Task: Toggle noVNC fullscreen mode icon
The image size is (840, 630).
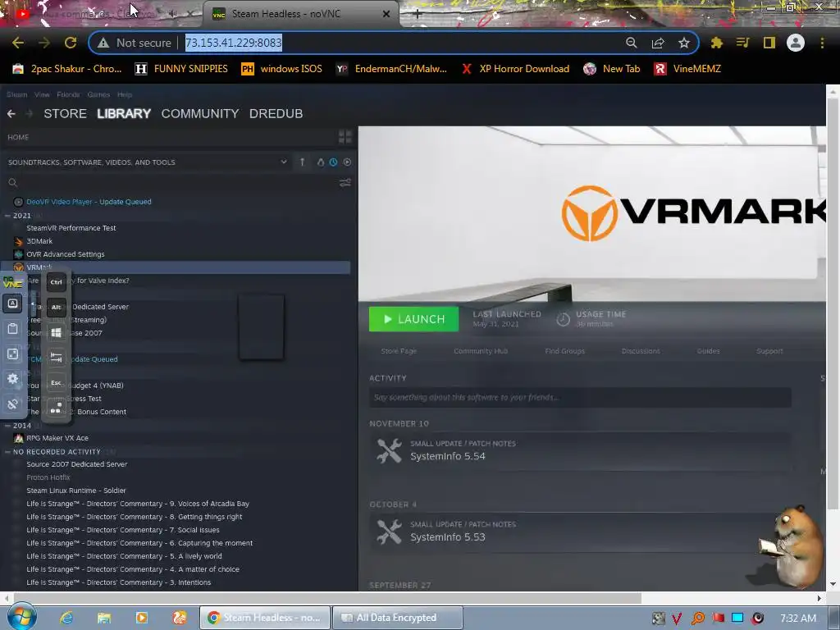Action: pos(13,354)
